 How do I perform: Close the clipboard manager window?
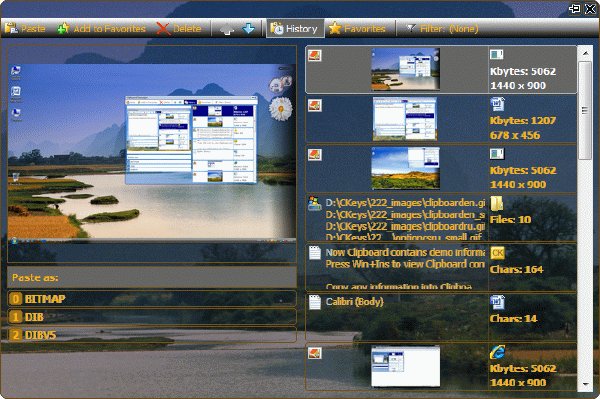(590, 8)
